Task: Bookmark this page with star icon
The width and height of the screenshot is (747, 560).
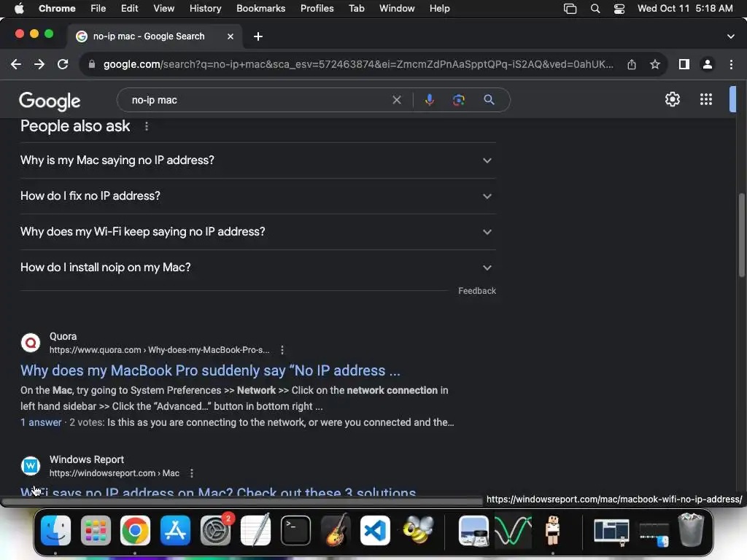Action: [x=655, y=64]
